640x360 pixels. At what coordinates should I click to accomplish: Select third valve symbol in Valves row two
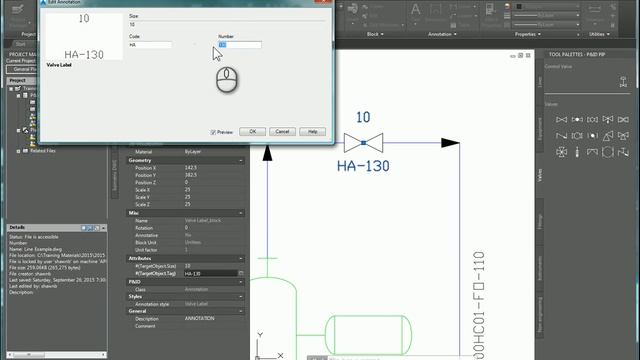pos(592,136)
